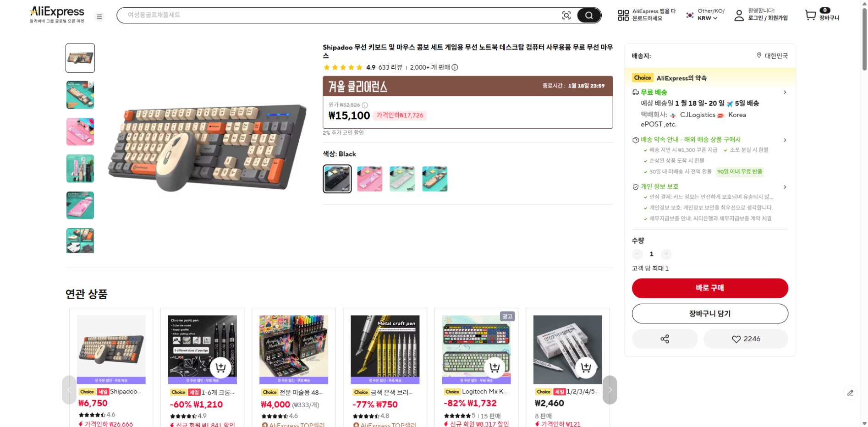Viewport: 868px width, 427px height.
Task: Click the search magnifier button
Action: [x=588, y=16]
